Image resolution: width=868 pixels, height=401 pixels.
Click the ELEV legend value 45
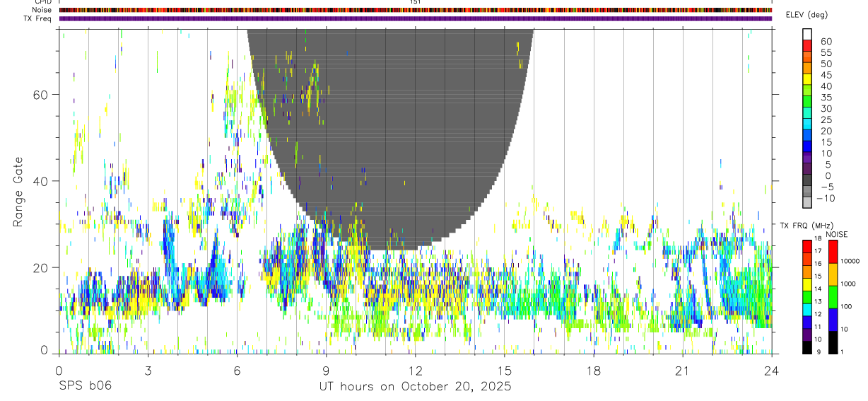tap(826, 75)
